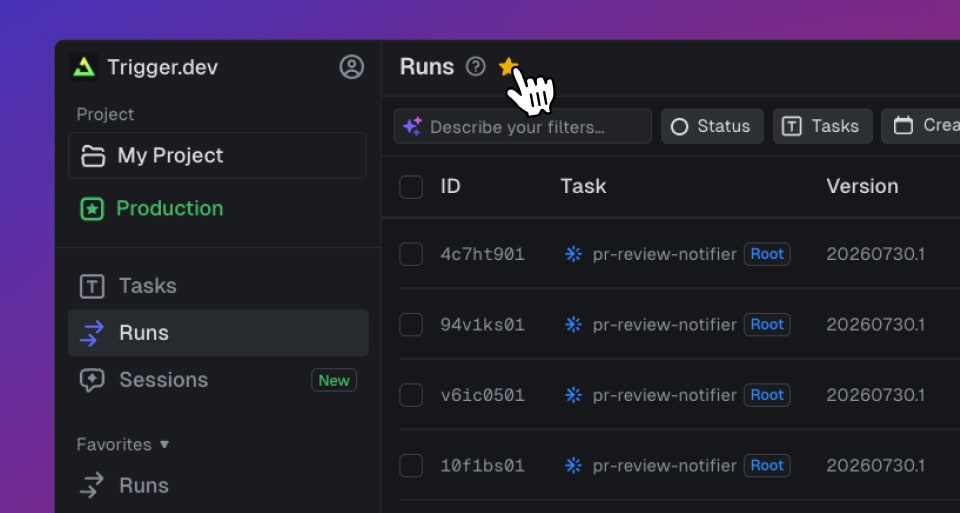Click version 20260730.1 in row 4c7ht901
This screenshot has width=960, height=513.
[876, 254]
